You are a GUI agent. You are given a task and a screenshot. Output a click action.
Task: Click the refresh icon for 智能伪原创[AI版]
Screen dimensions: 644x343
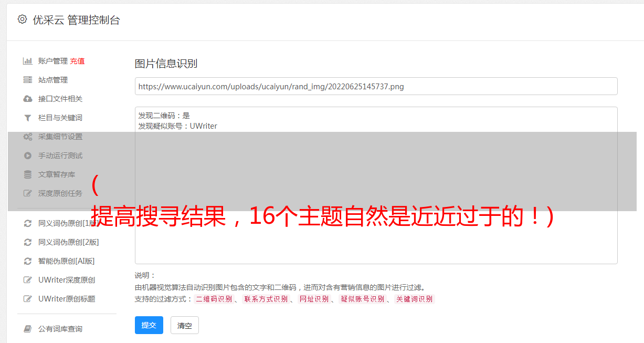click(x=28, y=261)
